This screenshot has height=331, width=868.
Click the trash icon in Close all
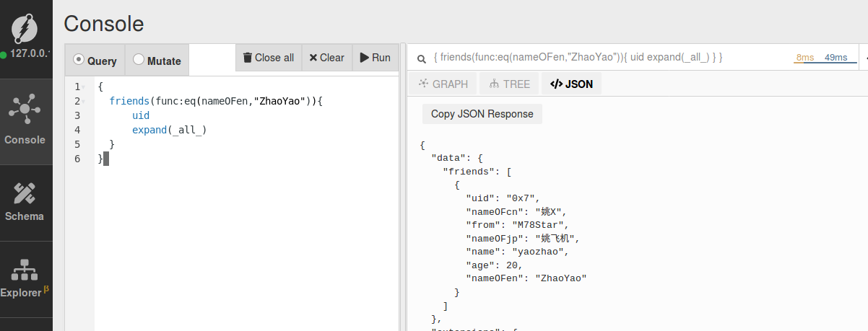248,58
